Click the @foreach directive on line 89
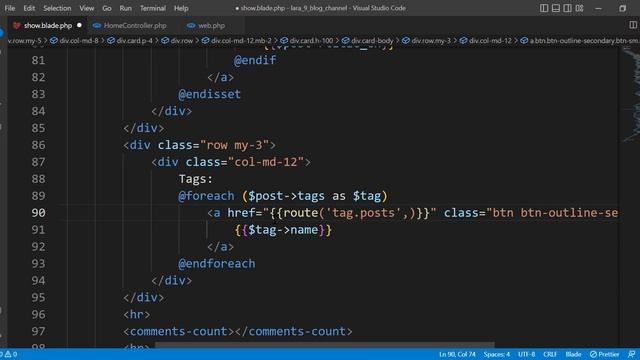Screen dimensions: 640x360 tap(206, 196)
